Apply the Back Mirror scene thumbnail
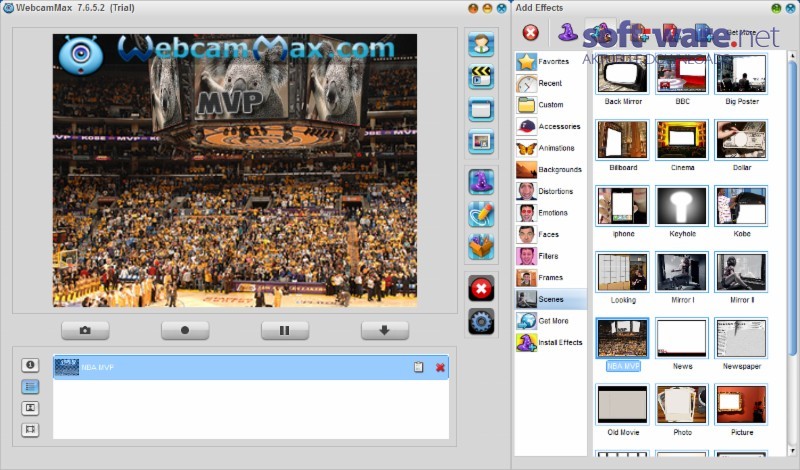The height and width of the screenshot is (470, 800). (x=622, y=74)
